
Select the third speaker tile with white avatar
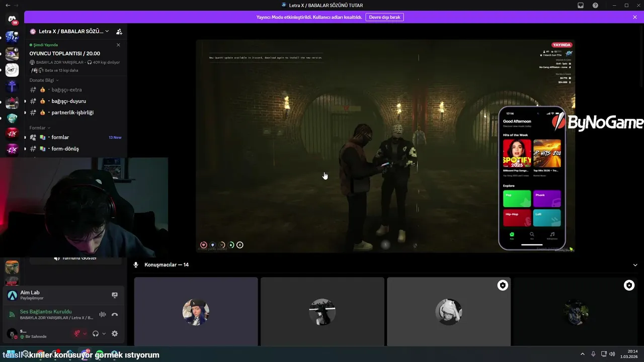point(449,312)
